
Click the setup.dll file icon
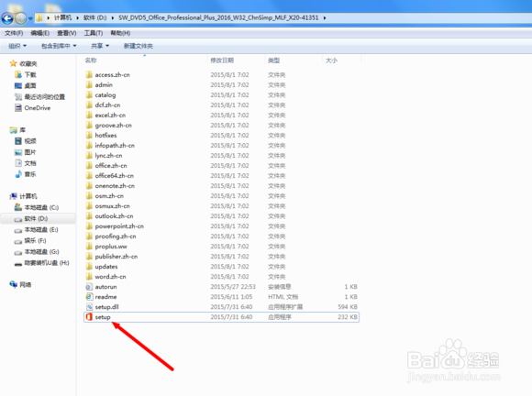pos(89,307)
